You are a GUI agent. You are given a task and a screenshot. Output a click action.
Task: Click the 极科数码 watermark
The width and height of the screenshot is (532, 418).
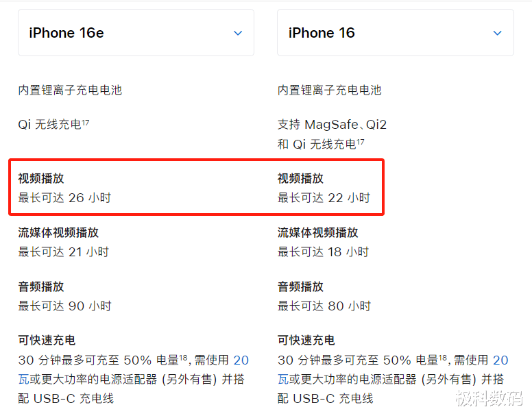pyautogui.click(x=489, y=398)
